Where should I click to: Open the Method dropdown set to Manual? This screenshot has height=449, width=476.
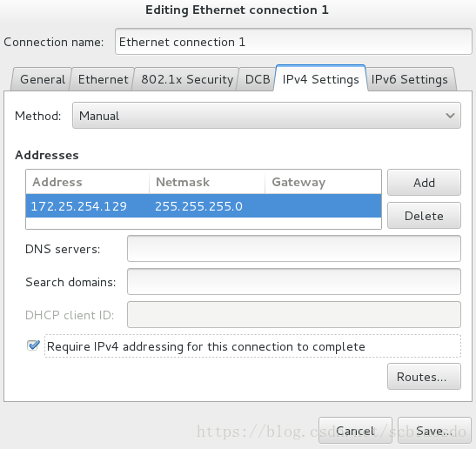[266, 116]
